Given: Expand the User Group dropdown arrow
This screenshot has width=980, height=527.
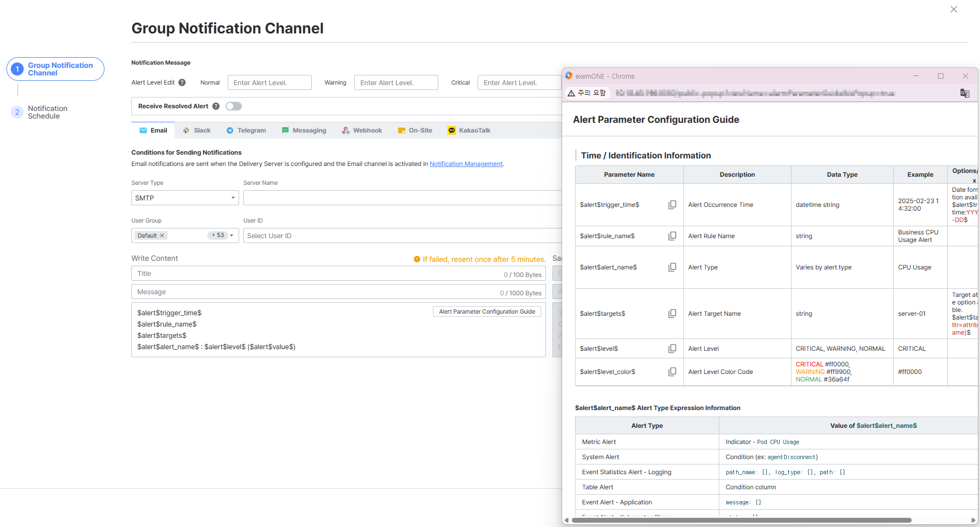Looking at the screenshot, I should point(232,235).
